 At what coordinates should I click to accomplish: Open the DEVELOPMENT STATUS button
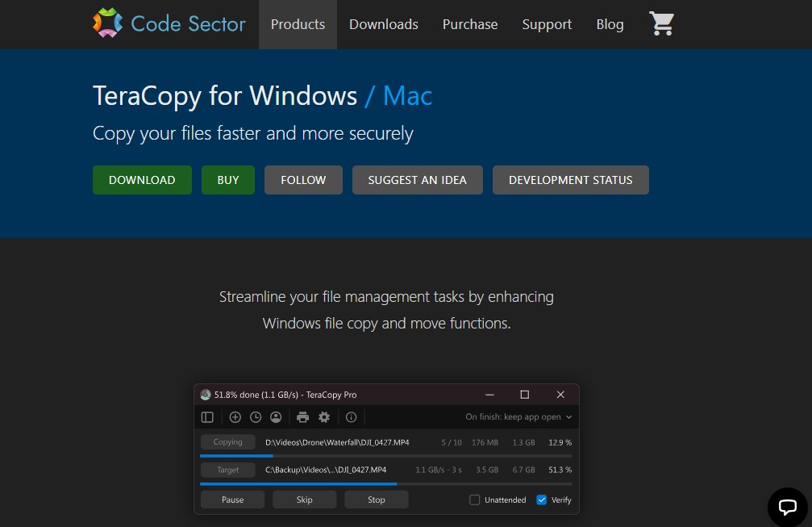tap(571, 180)
